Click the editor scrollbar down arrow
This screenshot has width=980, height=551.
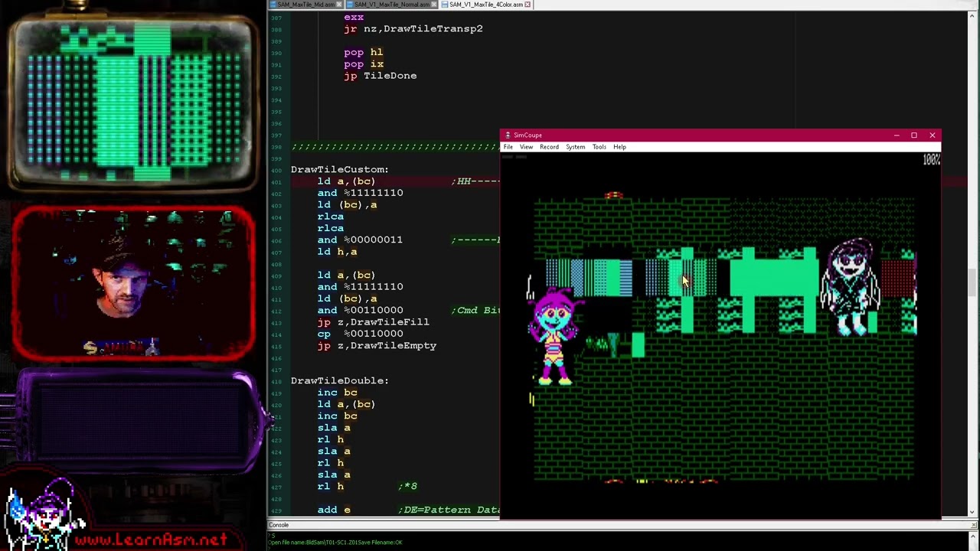point(973,512)
